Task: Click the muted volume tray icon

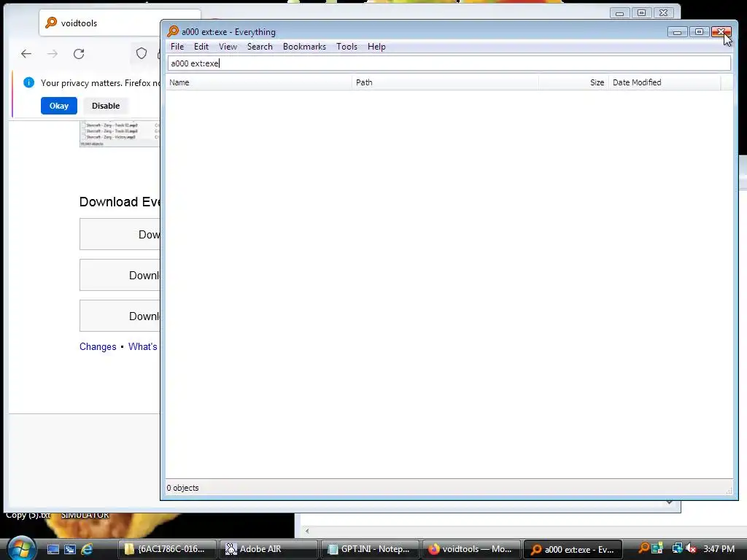Action: (691, 548)
